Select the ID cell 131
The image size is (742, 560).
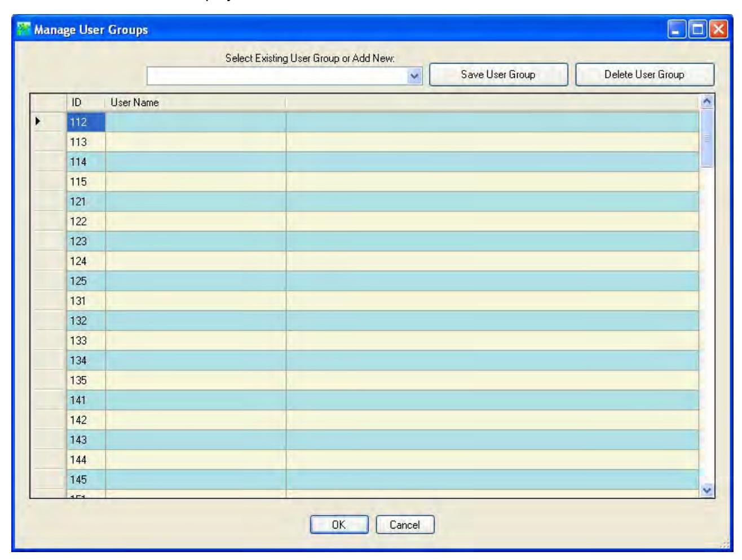tap(86, 301)
